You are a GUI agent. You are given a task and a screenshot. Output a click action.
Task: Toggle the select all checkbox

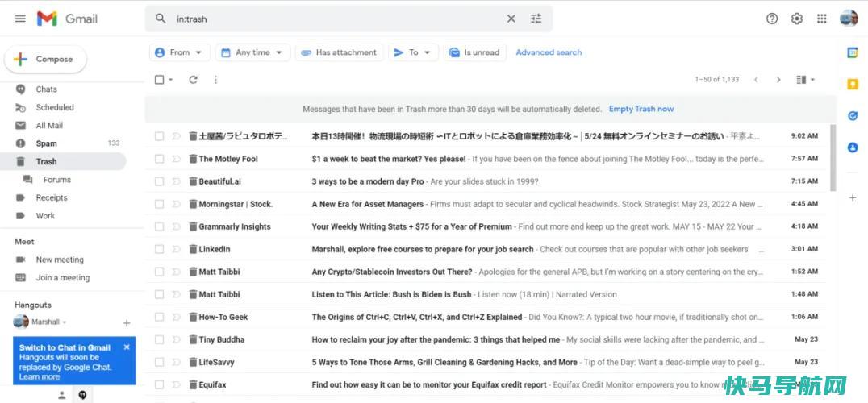(x=160, y=80)
